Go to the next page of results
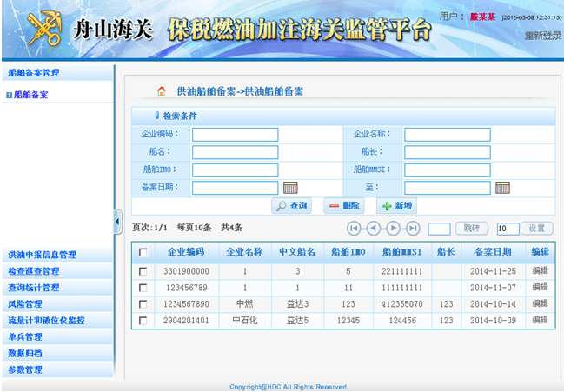This screenshot has height=392, width=564. [393, 228]
